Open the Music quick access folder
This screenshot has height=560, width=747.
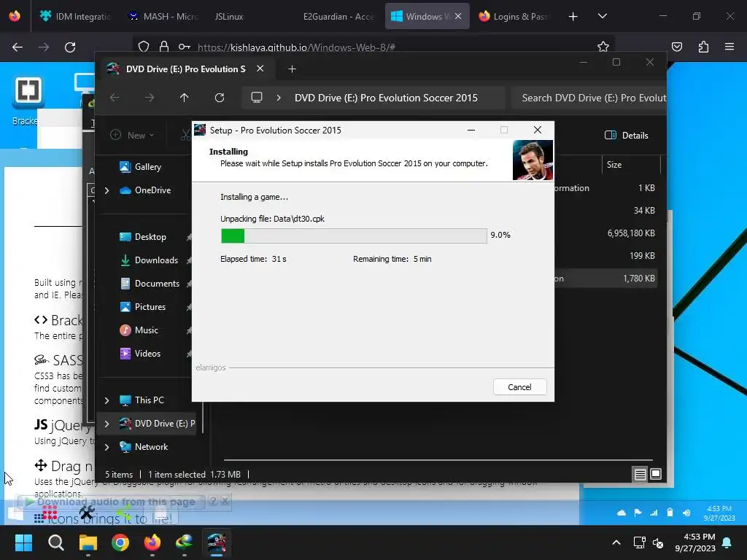point(146,330)
